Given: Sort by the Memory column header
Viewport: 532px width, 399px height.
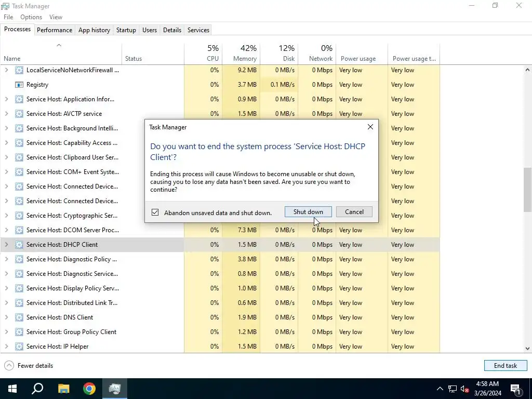Looking at the screenshot, I should 241,54.
